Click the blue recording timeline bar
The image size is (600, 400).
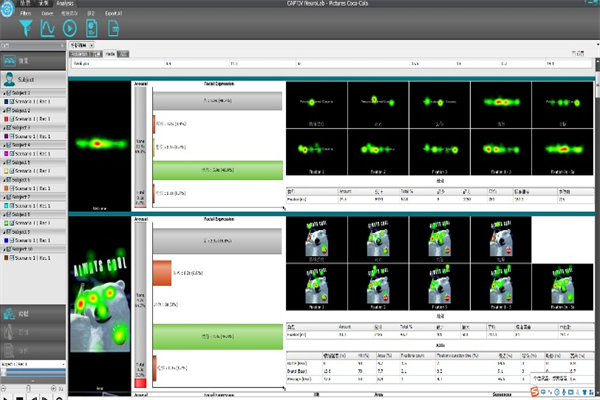[34, 372]
